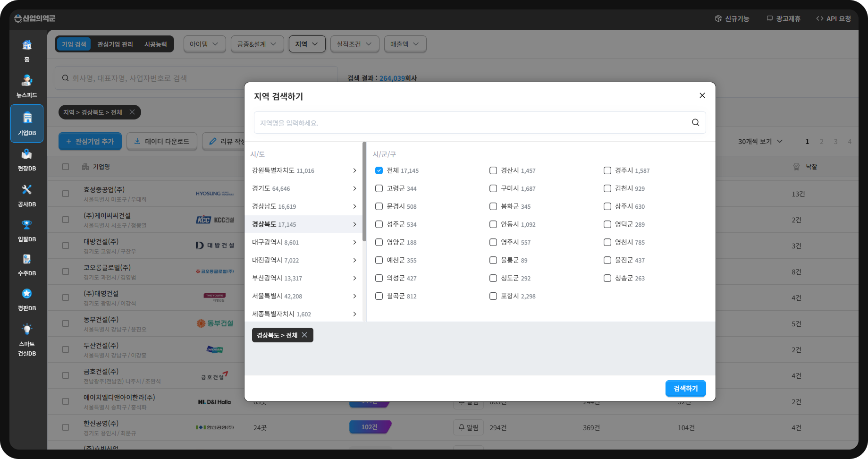Open the 매출액 filter dropdown
This screenshot has height=459, width=868.
click(x=405, y=44)
